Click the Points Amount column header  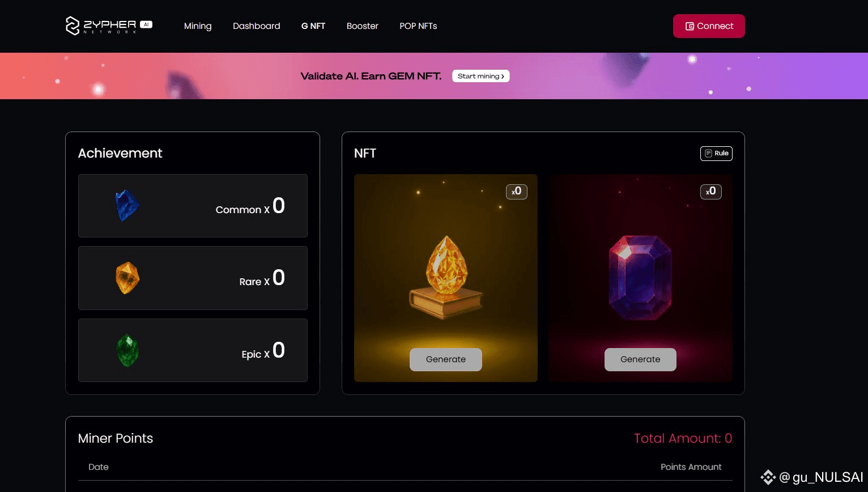point(691,467)
